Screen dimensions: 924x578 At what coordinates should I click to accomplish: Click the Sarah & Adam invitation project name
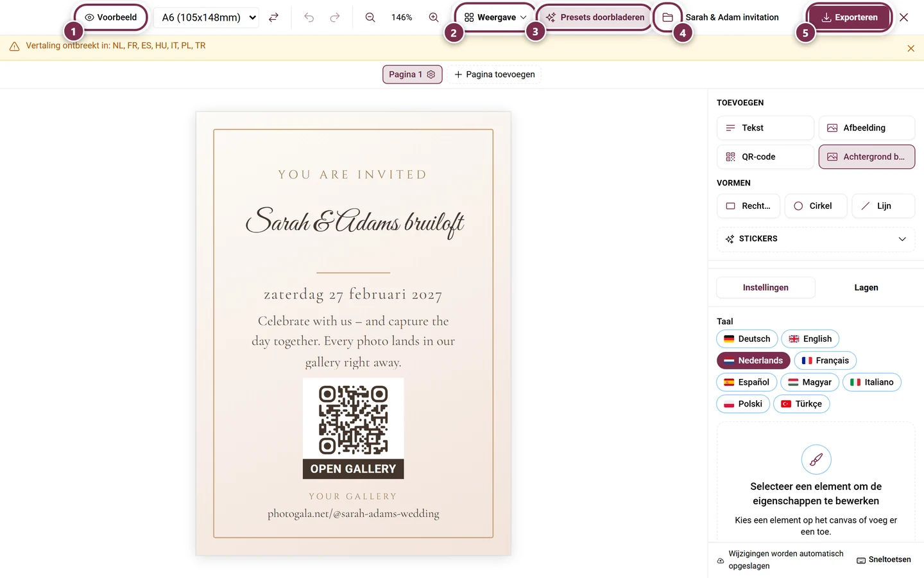click(732, 17)
